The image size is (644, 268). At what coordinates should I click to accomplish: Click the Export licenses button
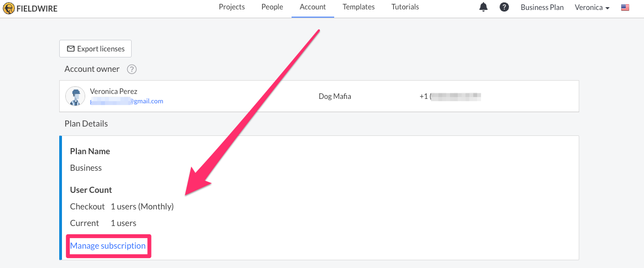point(95,49)
